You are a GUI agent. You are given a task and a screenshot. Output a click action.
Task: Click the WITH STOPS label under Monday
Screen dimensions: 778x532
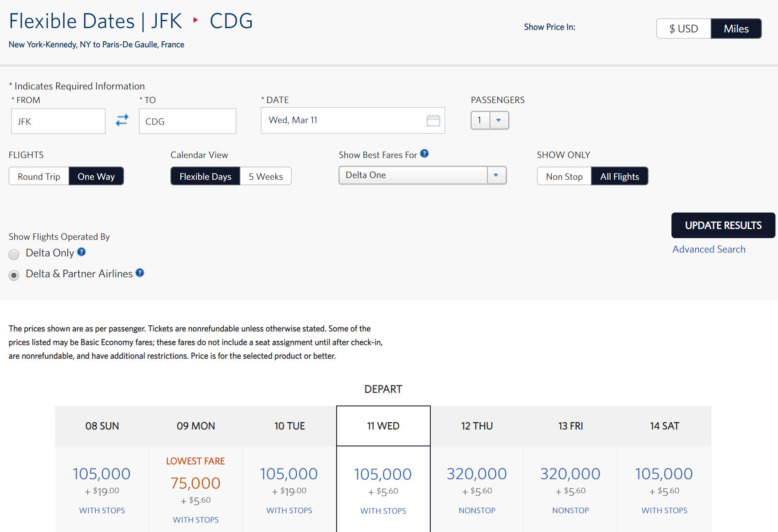pyautogui.click(x=196, y=520)
